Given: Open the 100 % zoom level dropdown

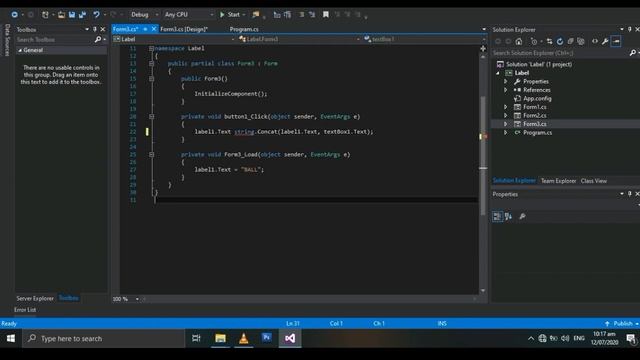Looking at the screenshot, I should tap(137, 299).
